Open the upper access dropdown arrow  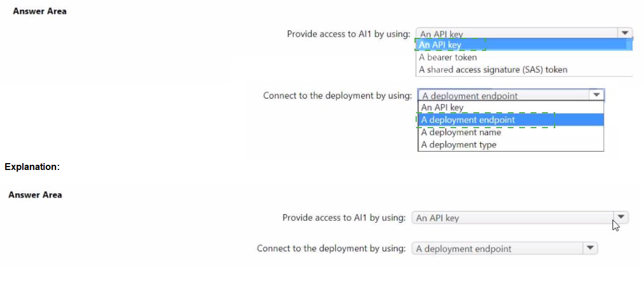coord(625,34)
